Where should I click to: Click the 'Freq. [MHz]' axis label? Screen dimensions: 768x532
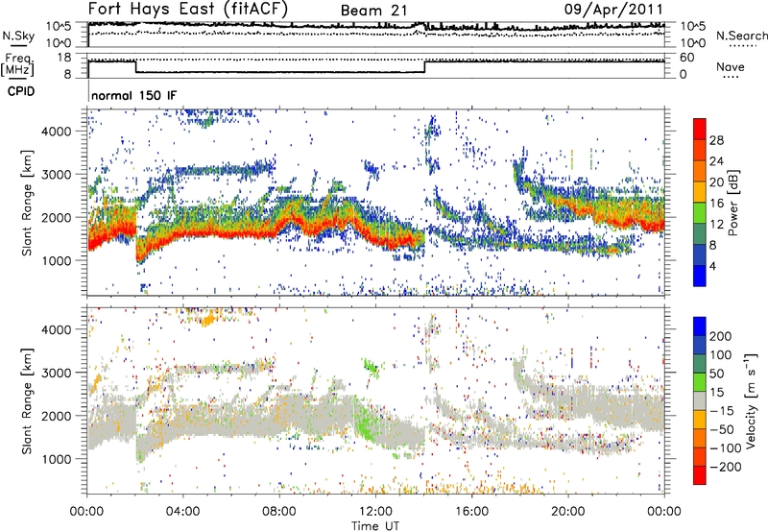point(17,64)
